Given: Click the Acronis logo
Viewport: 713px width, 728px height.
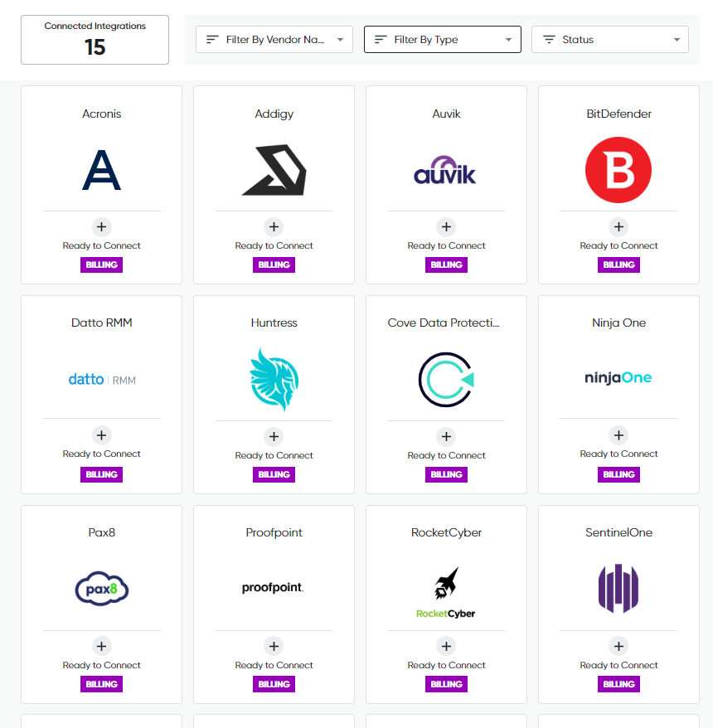Looking at the screenshot, I should coord(101,169).
